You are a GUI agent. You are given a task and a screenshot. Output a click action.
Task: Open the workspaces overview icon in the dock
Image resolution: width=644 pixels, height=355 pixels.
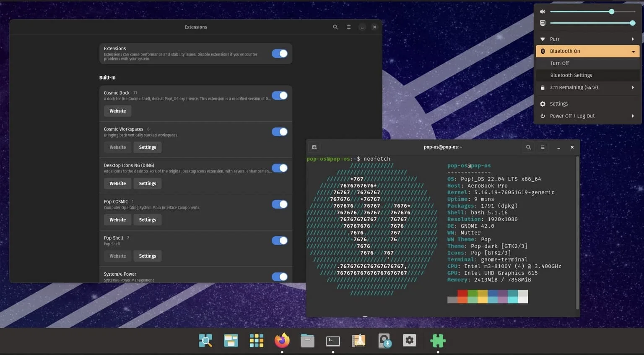tap(231, 340)
